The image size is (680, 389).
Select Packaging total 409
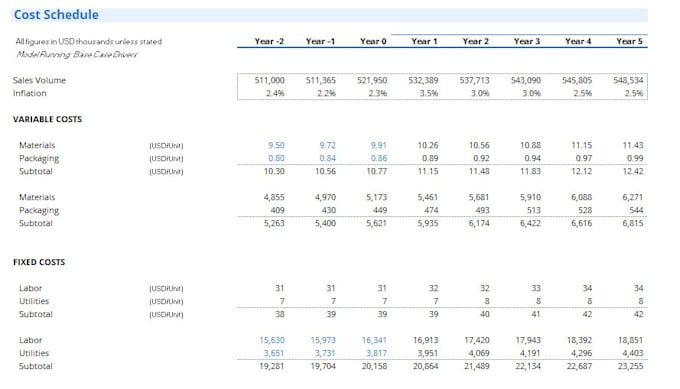[x=278, y=210]
